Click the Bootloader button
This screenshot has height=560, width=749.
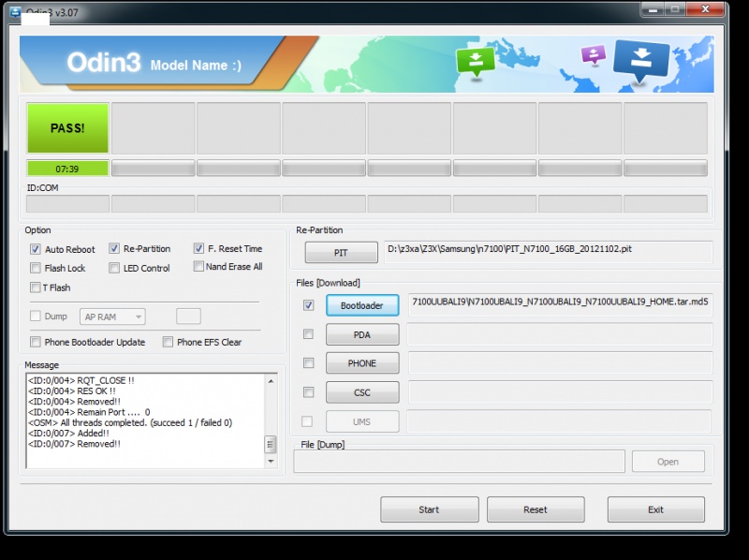[x=362, y=305]
